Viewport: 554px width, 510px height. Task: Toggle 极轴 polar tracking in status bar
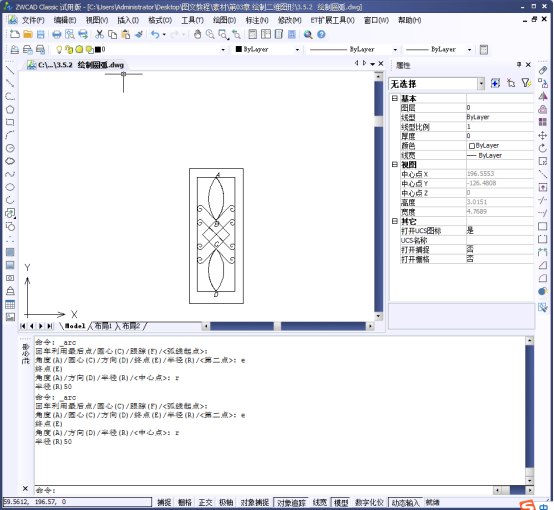coord(226,502)
